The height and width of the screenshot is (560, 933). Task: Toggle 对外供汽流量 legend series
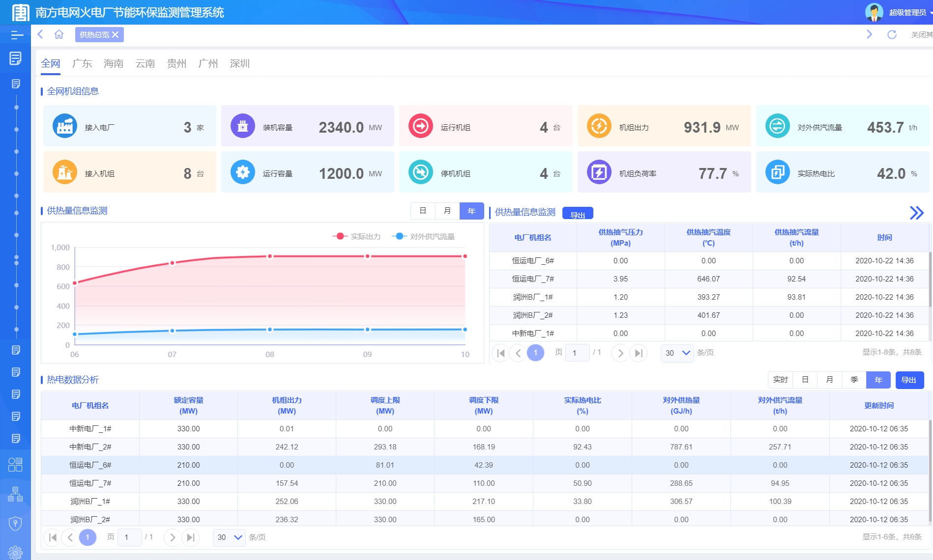tap(423, 236)
